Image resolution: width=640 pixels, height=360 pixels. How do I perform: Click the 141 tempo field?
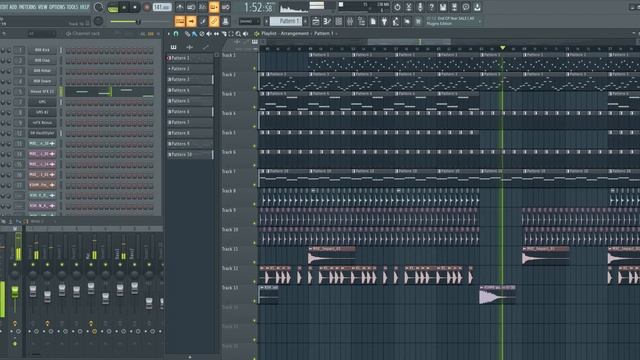(162, 7)
